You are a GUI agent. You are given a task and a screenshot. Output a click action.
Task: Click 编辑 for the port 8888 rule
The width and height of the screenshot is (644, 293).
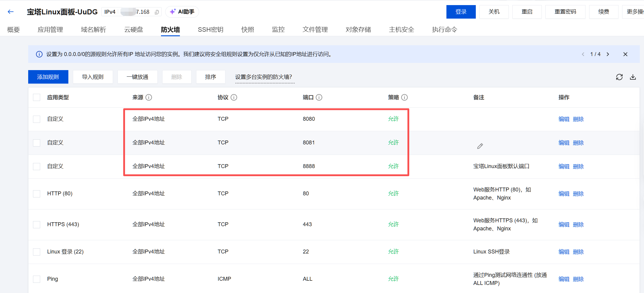click(564, 167)
